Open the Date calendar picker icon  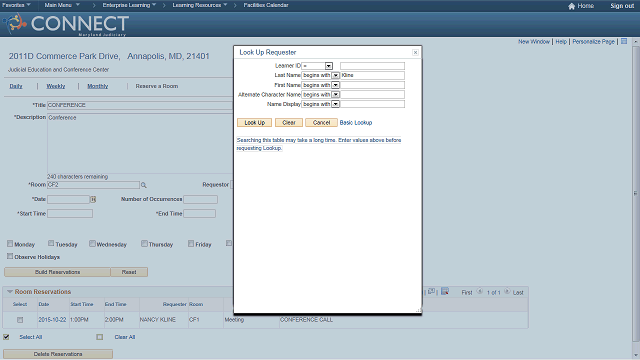pos(93,199)
